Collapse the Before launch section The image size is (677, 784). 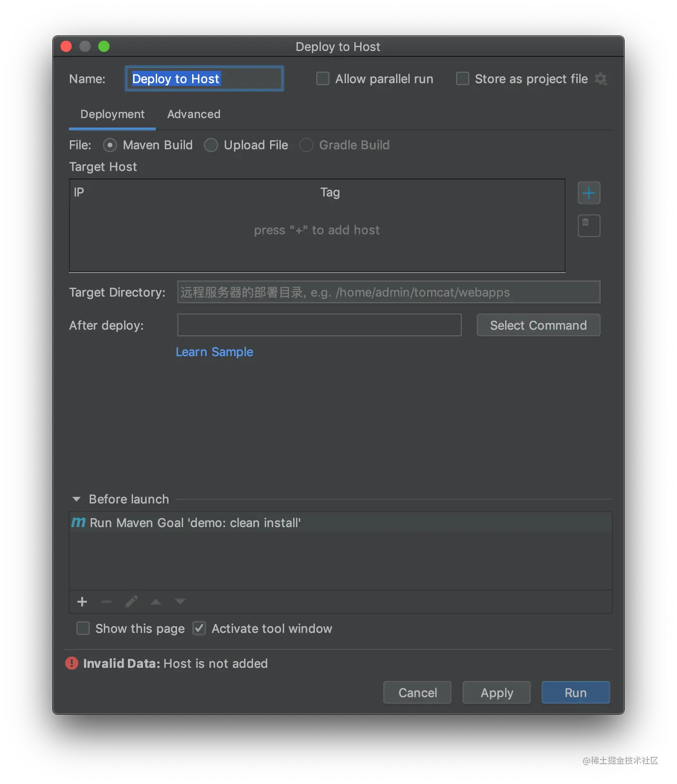click(x=76, y=499)
